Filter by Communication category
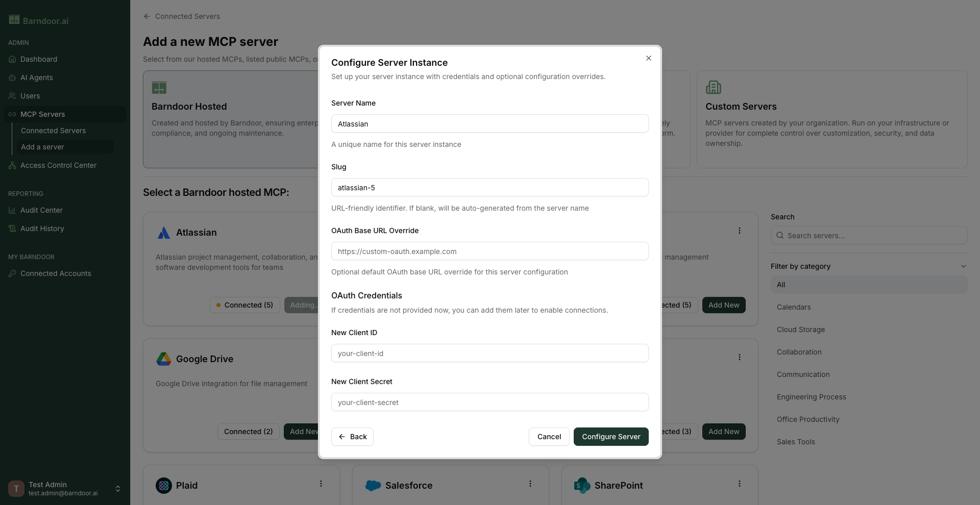Screen dimensions: 980x505 (869, 374)
